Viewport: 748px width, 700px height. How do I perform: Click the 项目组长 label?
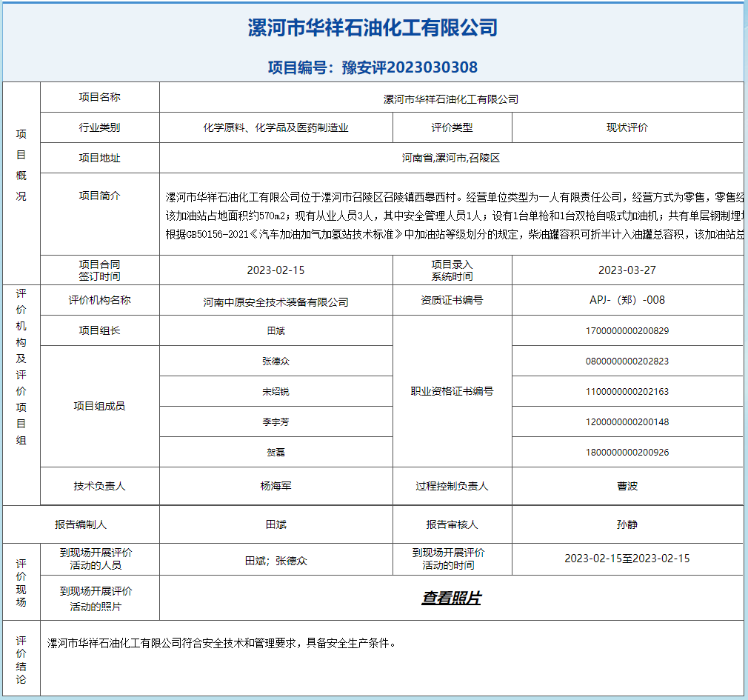[100, 330]
